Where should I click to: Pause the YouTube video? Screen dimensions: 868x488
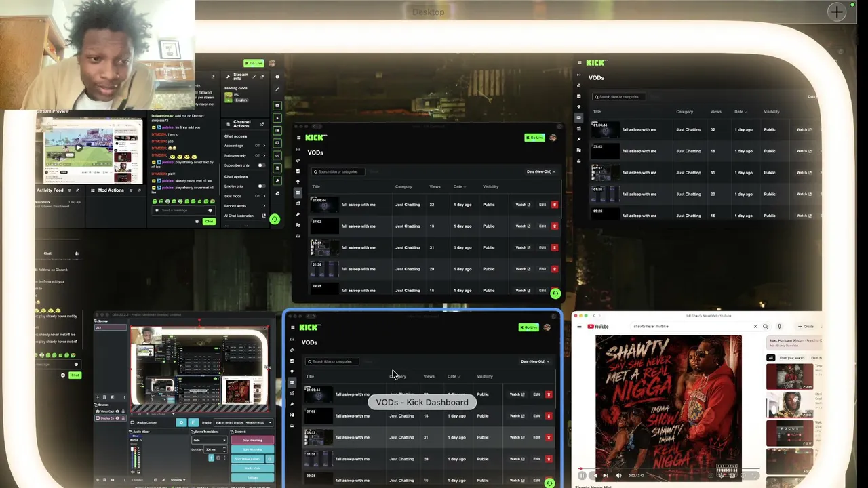(x=582, y=476)
